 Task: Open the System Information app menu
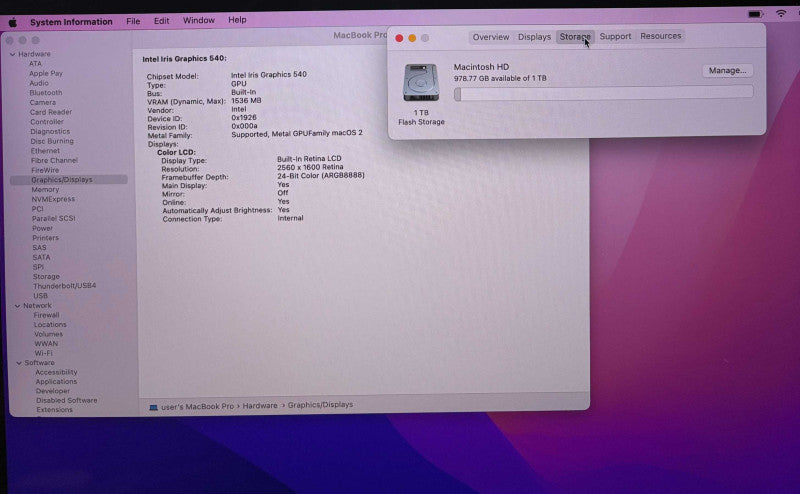pos(71,22)
